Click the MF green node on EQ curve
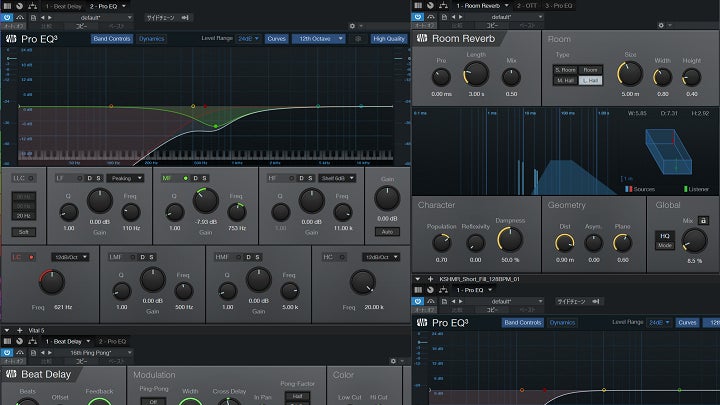This screenshot has width=720, height=405. [215, 127]
